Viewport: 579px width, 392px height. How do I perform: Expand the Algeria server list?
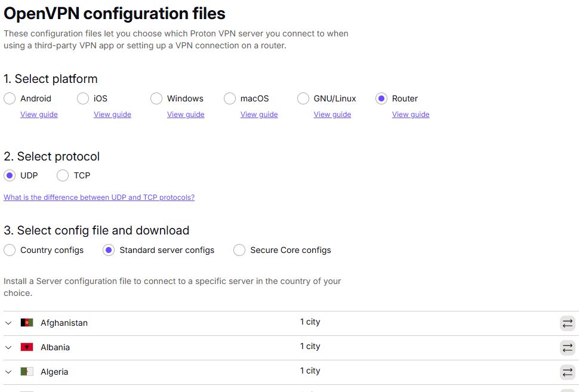[8, 372]
